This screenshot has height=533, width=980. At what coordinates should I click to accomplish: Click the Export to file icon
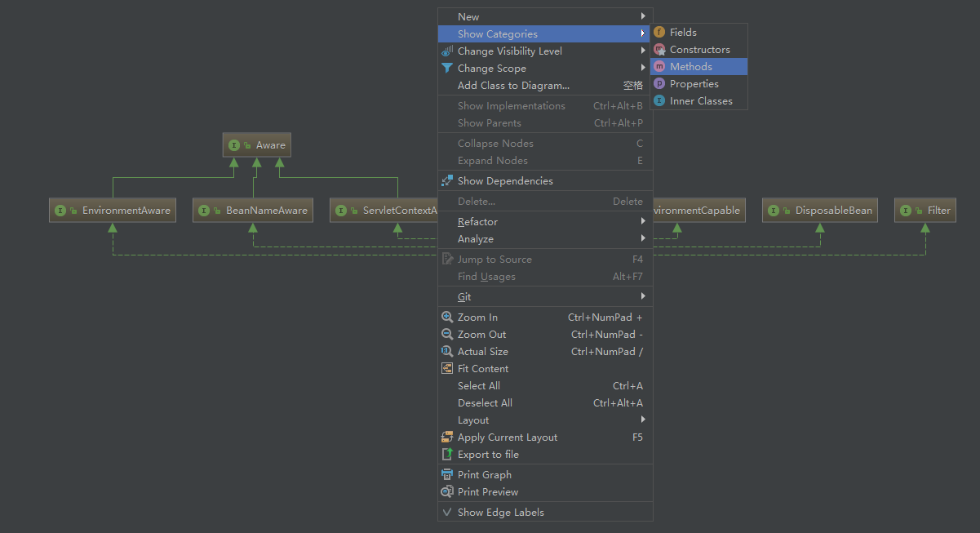447,454
